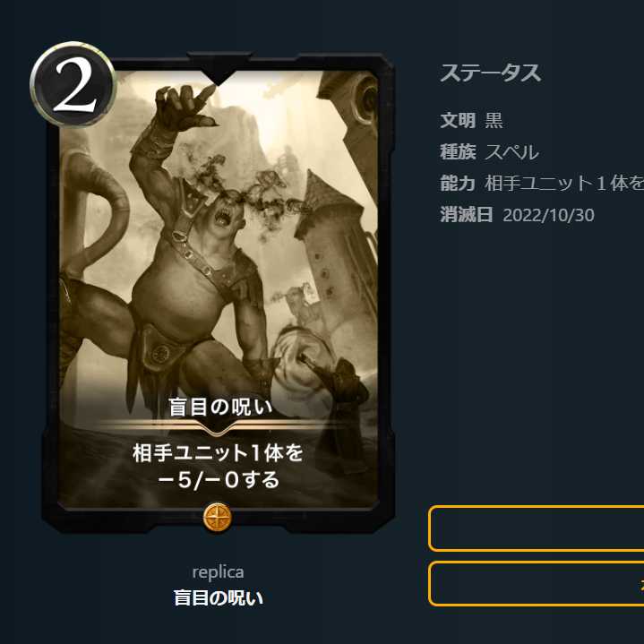644x644 pixels.
Task: Click the gold compass orb below card text
Action: tap(218, 517)
